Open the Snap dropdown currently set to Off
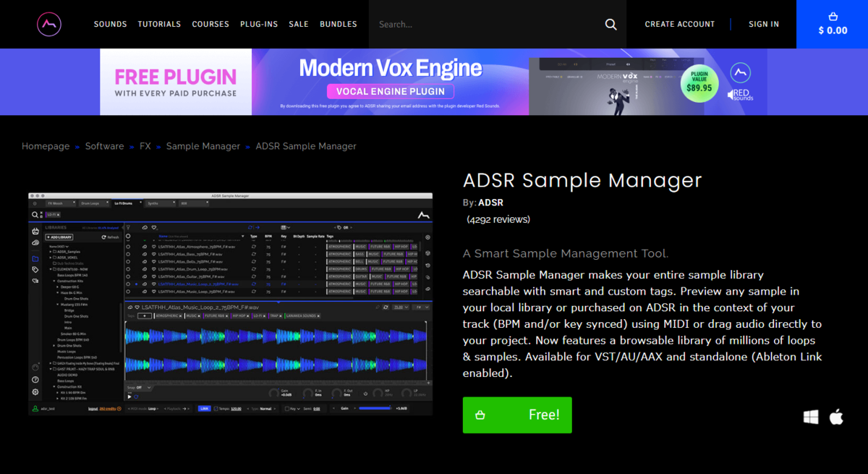This screenshot has width=868, height=474. pyautogui.click(x=137, y=387)
